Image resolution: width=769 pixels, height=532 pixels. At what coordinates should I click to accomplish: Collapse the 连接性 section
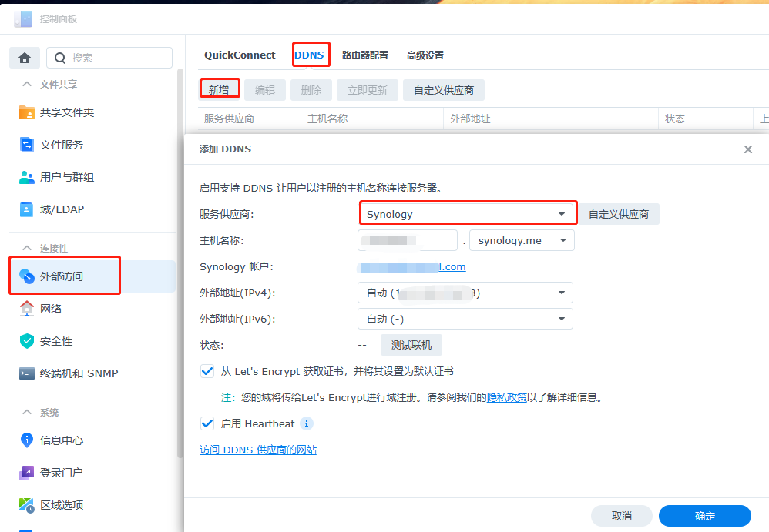point(27,248)
